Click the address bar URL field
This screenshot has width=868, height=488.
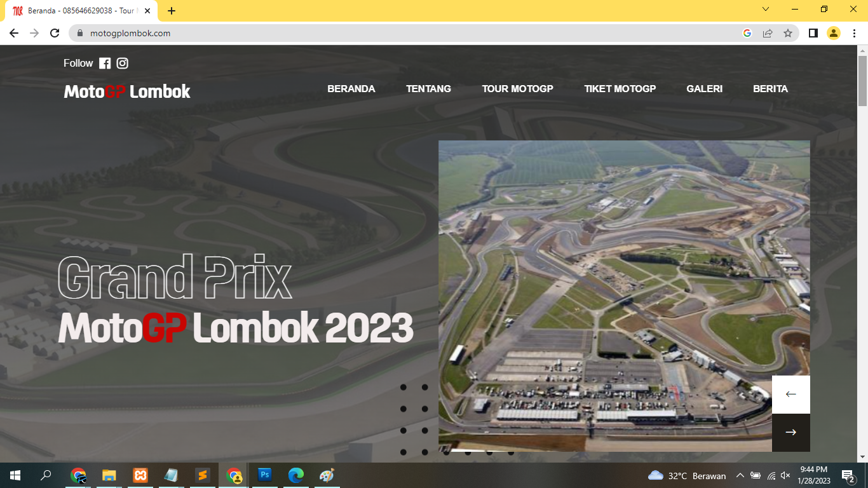click(407, 33)
